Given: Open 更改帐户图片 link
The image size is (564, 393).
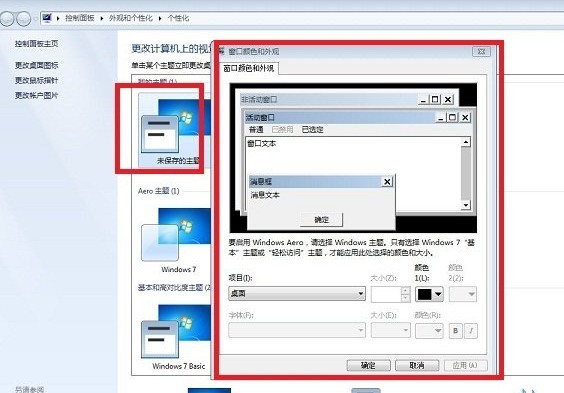Looking at the screenshot, I should click(36, 95).
